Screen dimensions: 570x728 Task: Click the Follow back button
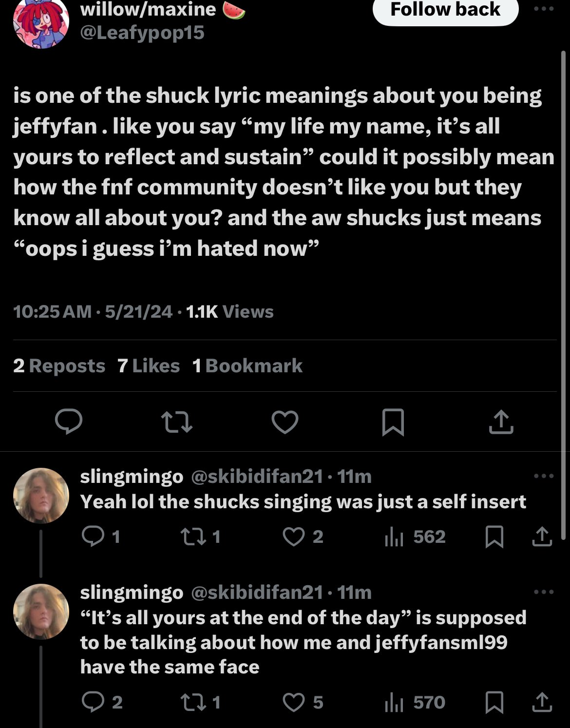[x=445, y=10]
